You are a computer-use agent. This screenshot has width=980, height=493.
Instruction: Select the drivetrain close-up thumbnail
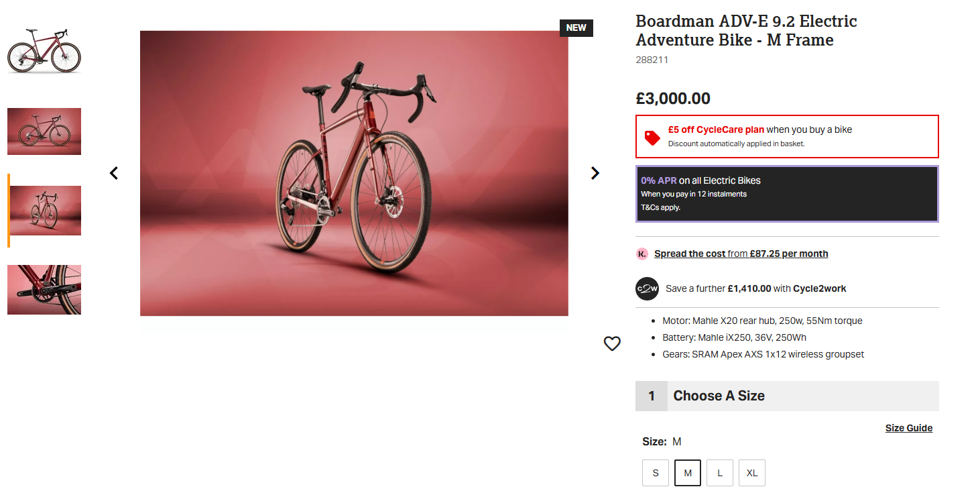click(x=44, y=289)
